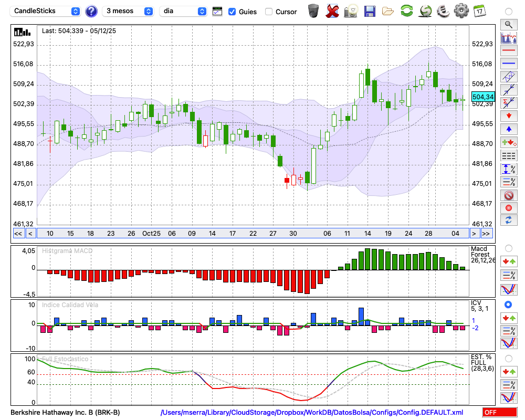The image size is (525, 420).
Task: Click the << rewind to start button
Action: pyautogui.click(x=18, y=234)
